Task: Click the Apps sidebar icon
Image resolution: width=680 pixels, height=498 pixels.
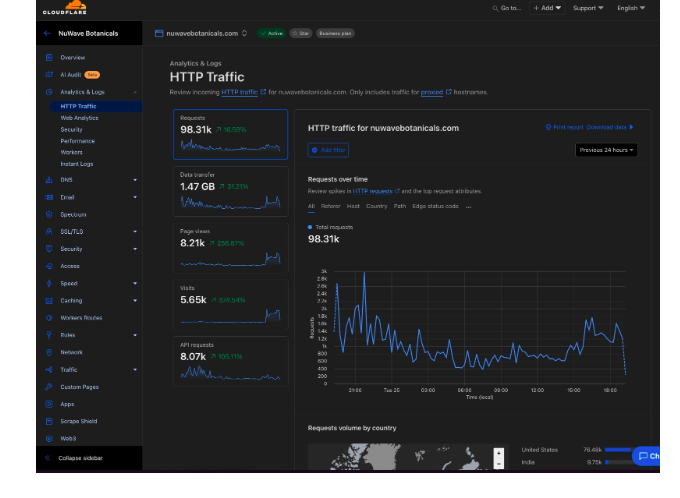Action: click(49, 404)
